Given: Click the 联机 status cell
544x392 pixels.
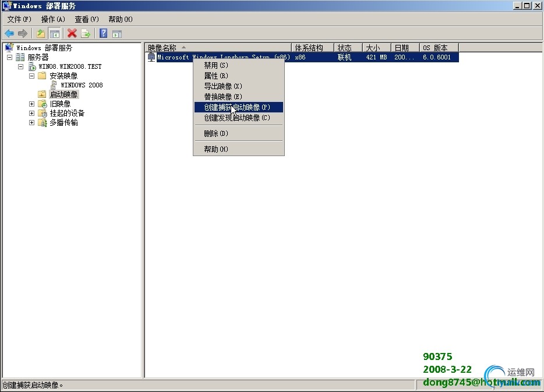Looking at the screenshot, I should pyautogui.click(x=344, y=57).
